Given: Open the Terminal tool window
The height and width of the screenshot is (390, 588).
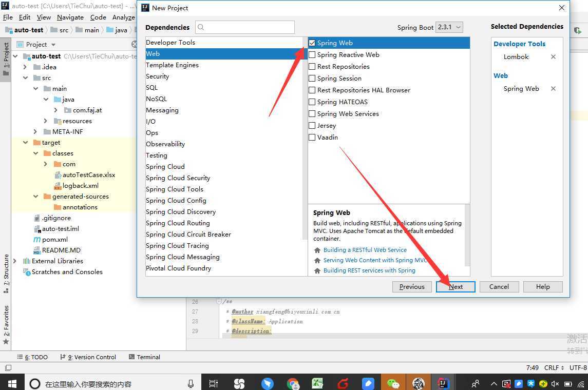Looking at the screenshot, I should coord(144,357).
